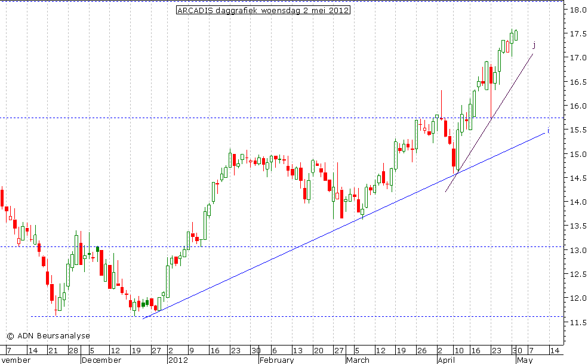Click the date tick 14 after May
The image size is (588, 364).
[x=554, y=350]
